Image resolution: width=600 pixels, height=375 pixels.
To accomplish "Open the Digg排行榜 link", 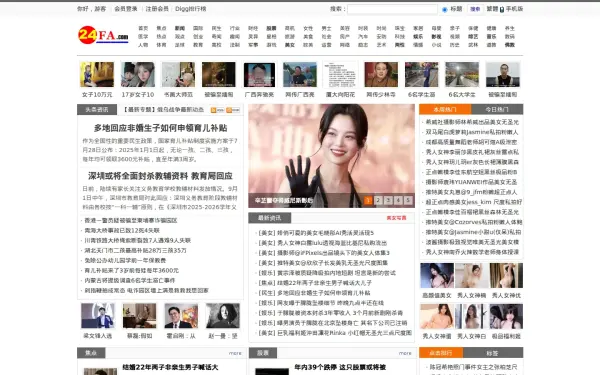I will pos(191,9).
